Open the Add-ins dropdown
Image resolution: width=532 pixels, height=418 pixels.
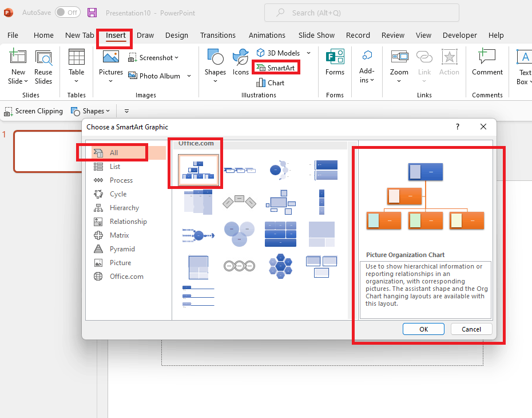367,66
